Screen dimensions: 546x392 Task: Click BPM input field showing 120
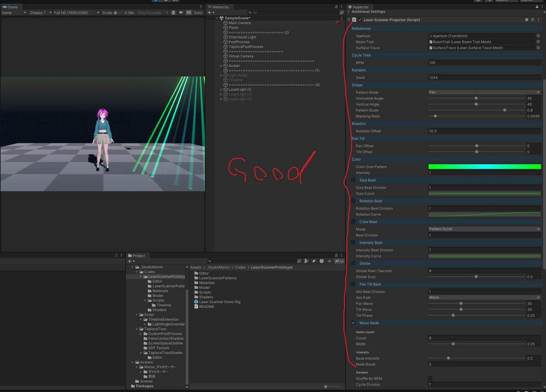485,63
